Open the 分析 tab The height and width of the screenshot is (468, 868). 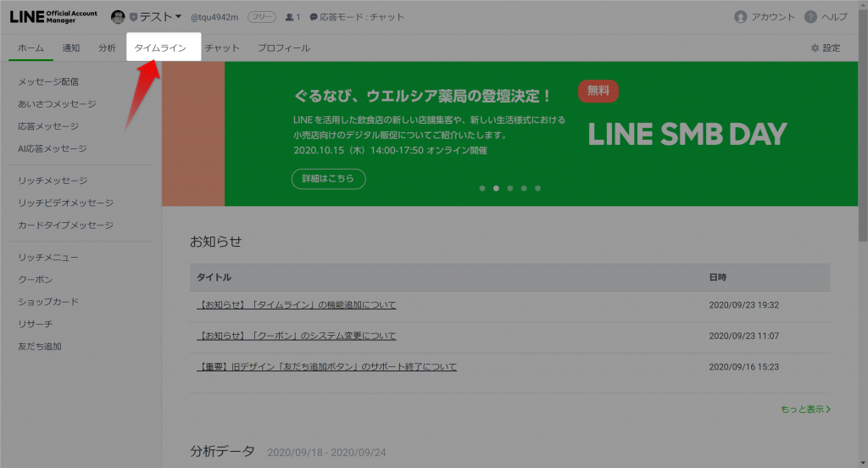(x=107, y=48)
